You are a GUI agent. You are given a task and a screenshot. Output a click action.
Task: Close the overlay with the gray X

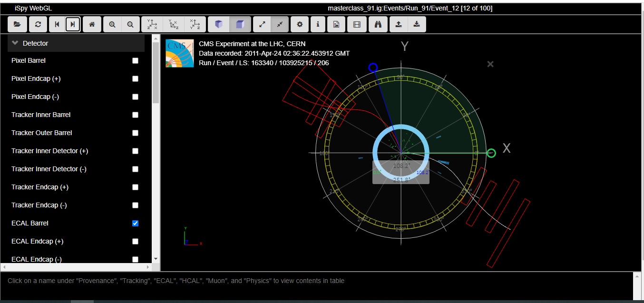coord(490,64)
